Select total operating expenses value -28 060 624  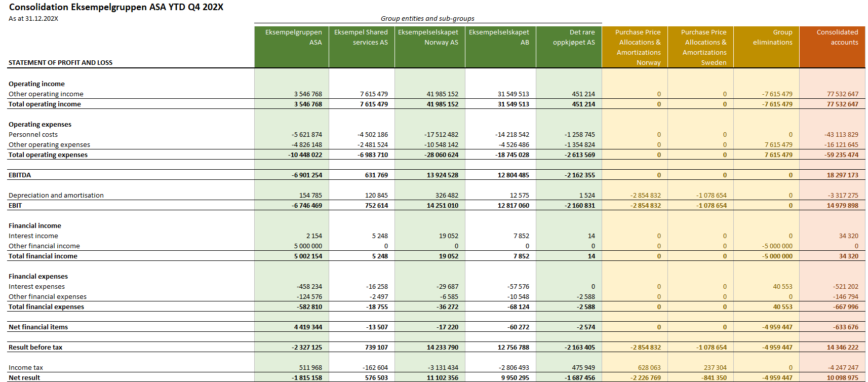coord(442,155)
